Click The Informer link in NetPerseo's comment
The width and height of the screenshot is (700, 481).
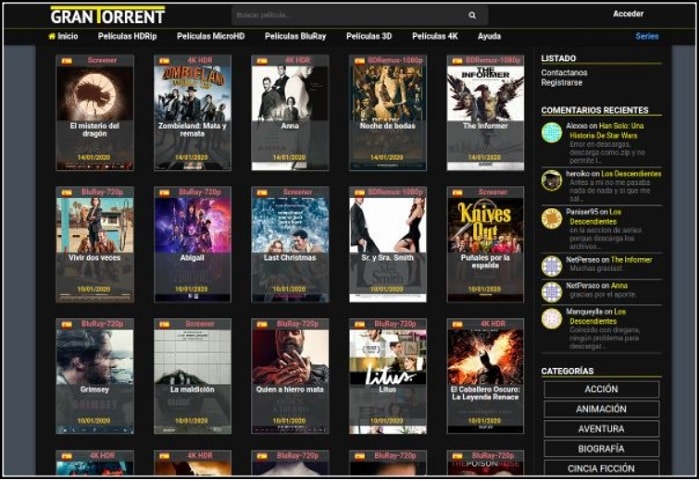click(631, 259)
